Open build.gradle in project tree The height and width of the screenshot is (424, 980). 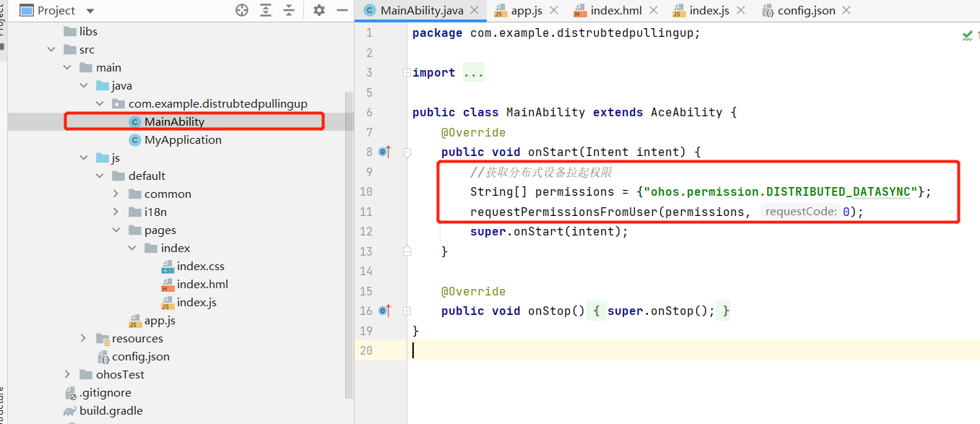111,411
